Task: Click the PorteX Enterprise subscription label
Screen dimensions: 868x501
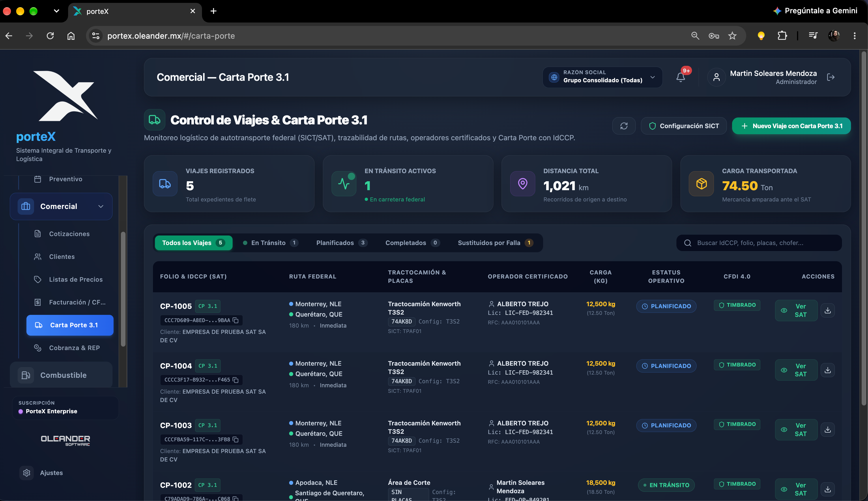Action: tap(51, 412)
